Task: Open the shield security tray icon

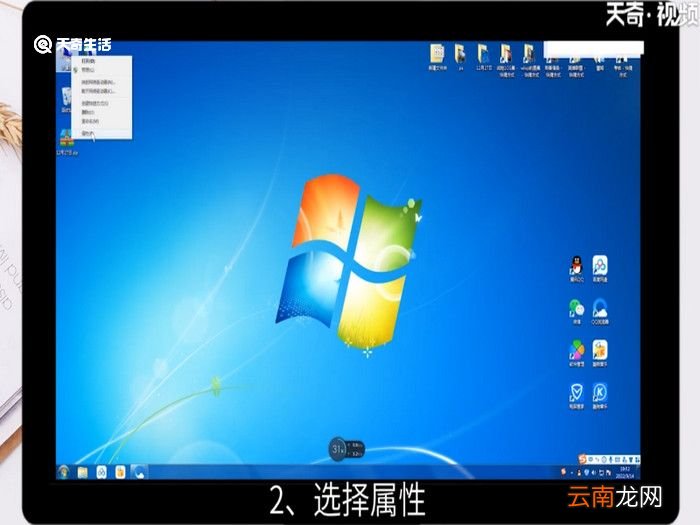Action: (x=587, y=472)
